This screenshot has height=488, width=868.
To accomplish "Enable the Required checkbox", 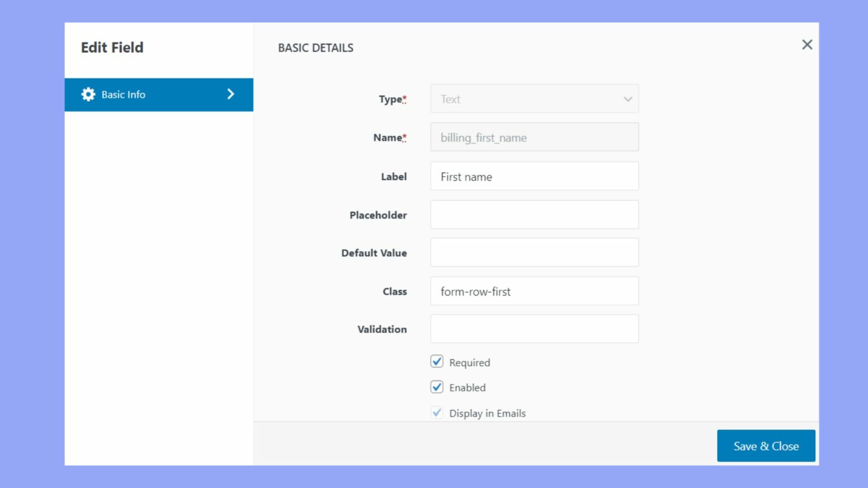I will [x=436, y=361].
